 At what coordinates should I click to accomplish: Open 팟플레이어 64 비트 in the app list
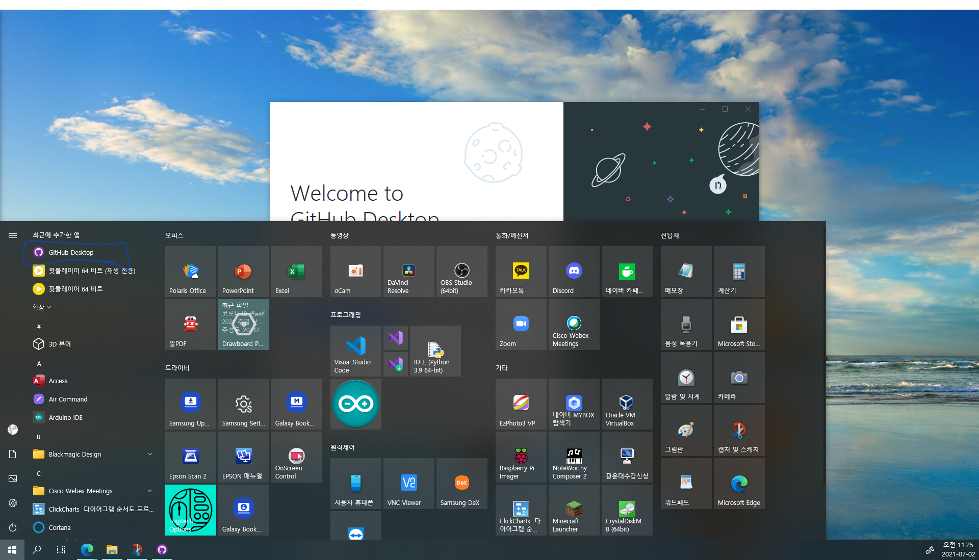[92, 289]
